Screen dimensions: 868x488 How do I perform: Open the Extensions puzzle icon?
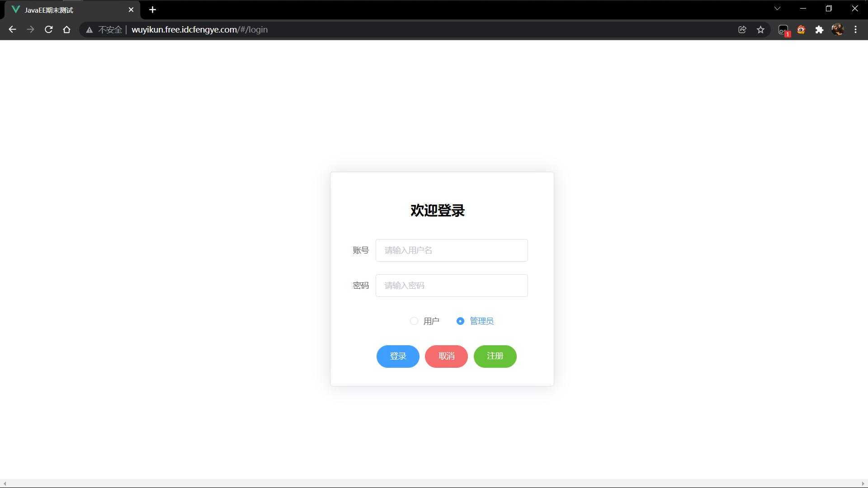(819, 30)
